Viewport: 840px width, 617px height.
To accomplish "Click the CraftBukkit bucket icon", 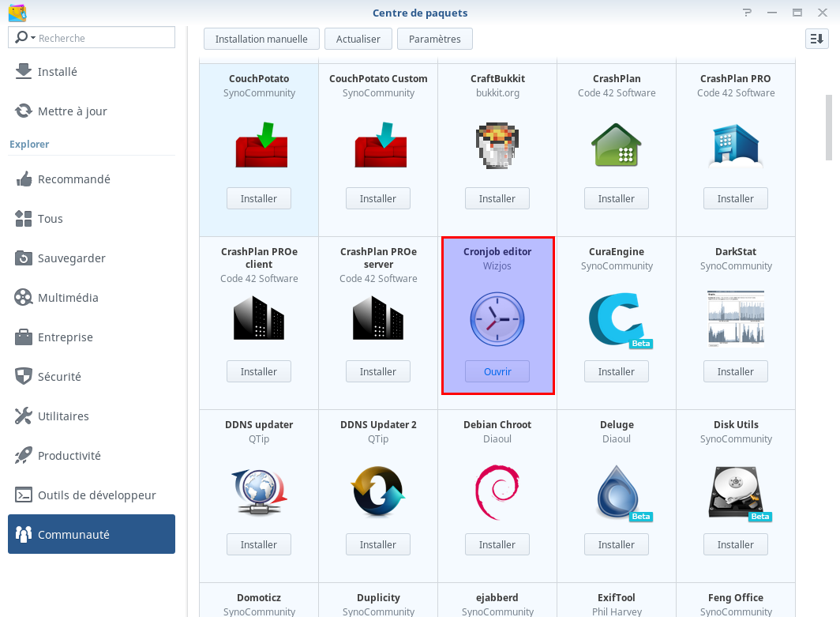I will (497, 145).
